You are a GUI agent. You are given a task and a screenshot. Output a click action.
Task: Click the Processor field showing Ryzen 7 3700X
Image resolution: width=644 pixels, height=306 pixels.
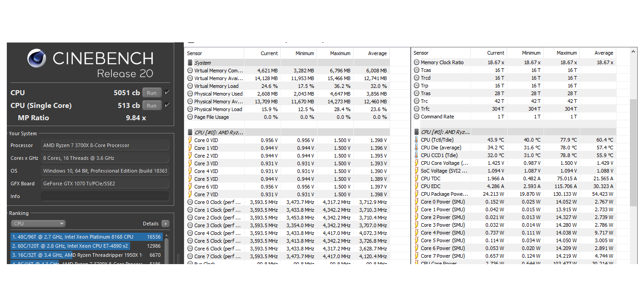coord(105,145)
